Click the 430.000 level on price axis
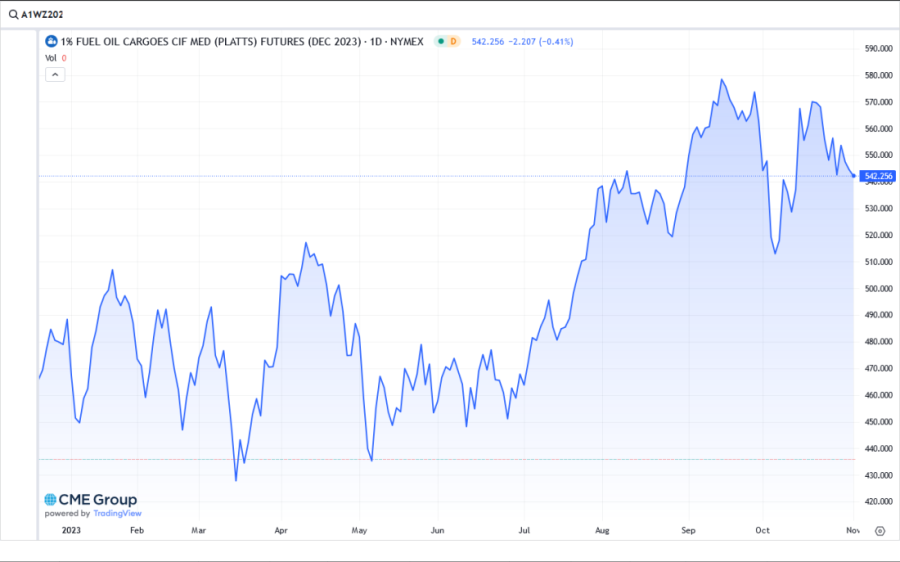Image resolution: width=900 pixels, height=562 pixels. pyautogui.click(x=876, y=475)
